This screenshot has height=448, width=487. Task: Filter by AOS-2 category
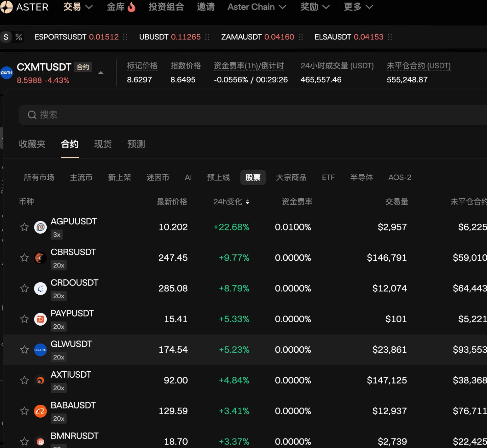coord(400,177)
